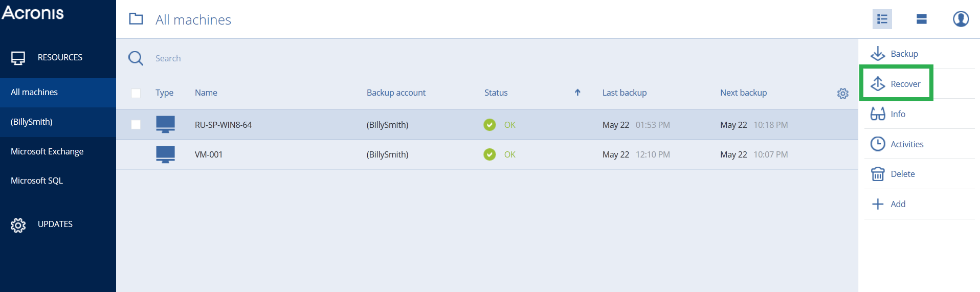This screenshot has height=292, width=980.
Task: Tick the select-all checkbox in header
Action: (x=136, y=93)
